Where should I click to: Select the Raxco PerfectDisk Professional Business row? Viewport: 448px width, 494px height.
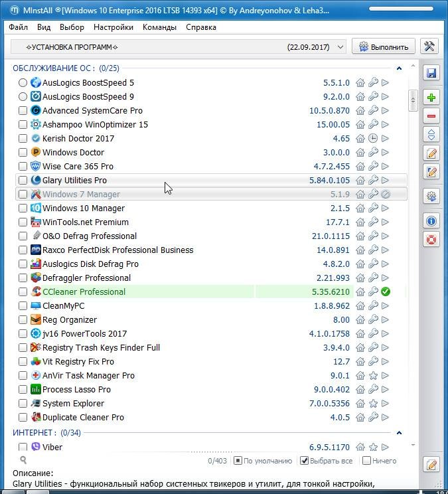211,250
